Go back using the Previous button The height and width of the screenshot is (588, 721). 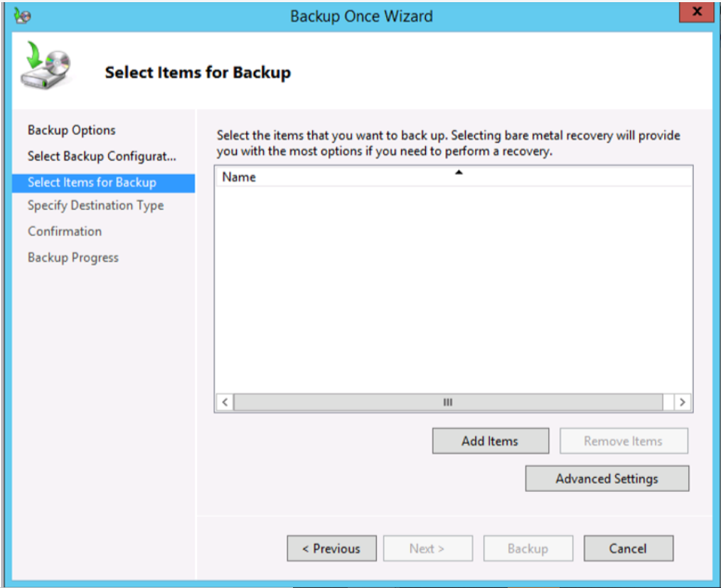tap(331, 548)
